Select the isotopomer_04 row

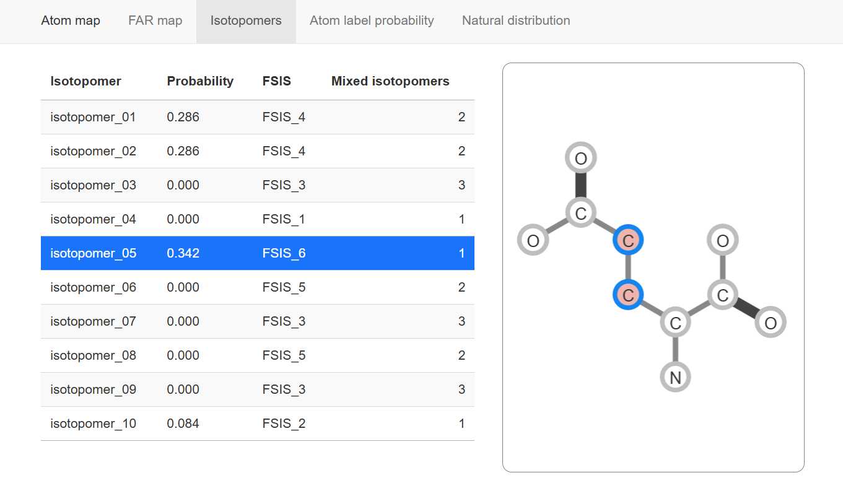tap(258, 219)
